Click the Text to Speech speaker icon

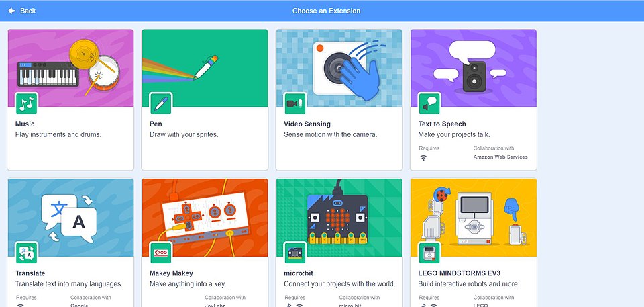(x=429, y=103)
